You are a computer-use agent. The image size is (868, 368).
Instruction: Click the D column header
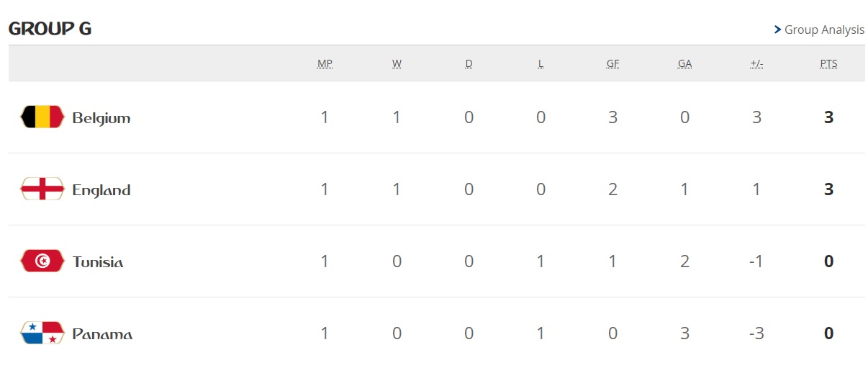point(469,63)
